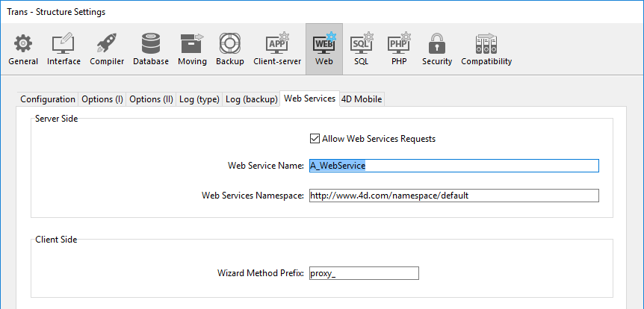Screen dimensions: 644x309
Task: Select the Interface settings icon
Action: (64, 49)
